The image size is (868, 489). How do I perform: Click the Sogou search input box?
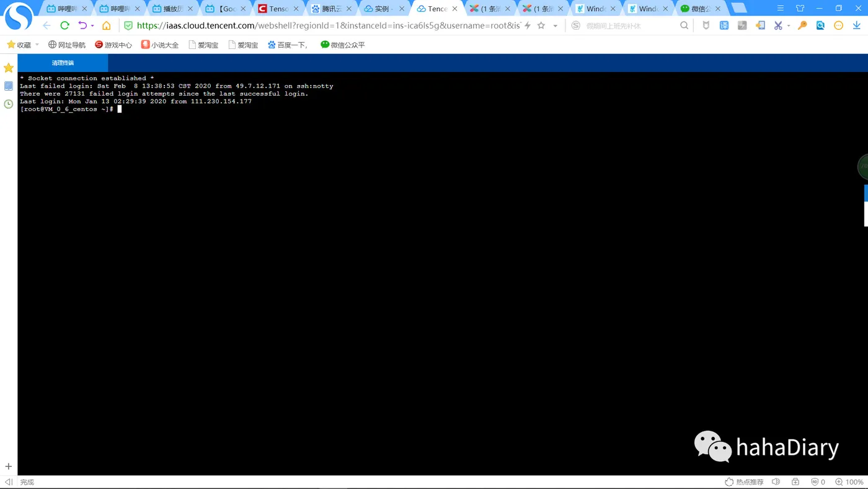pos(631,25)
